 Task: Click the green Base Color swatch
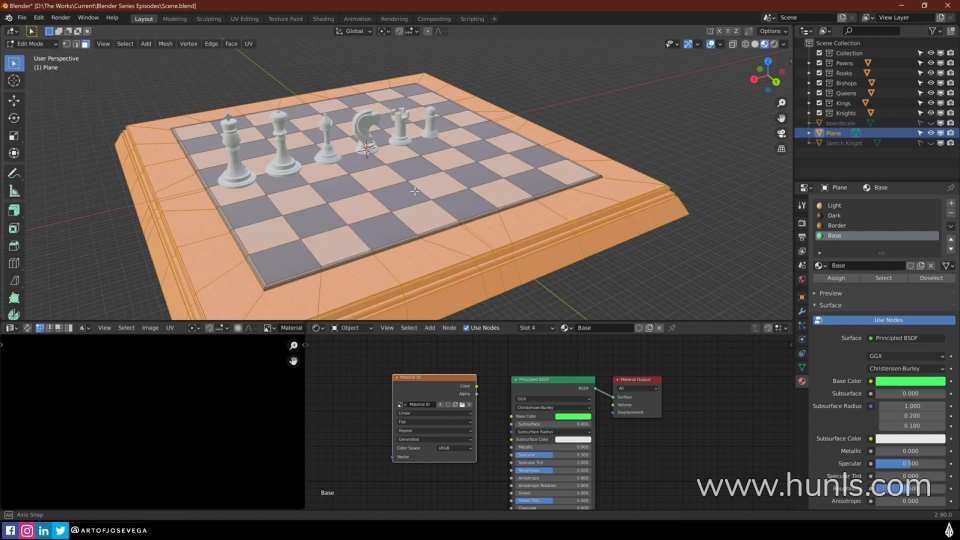click(910, 381)
